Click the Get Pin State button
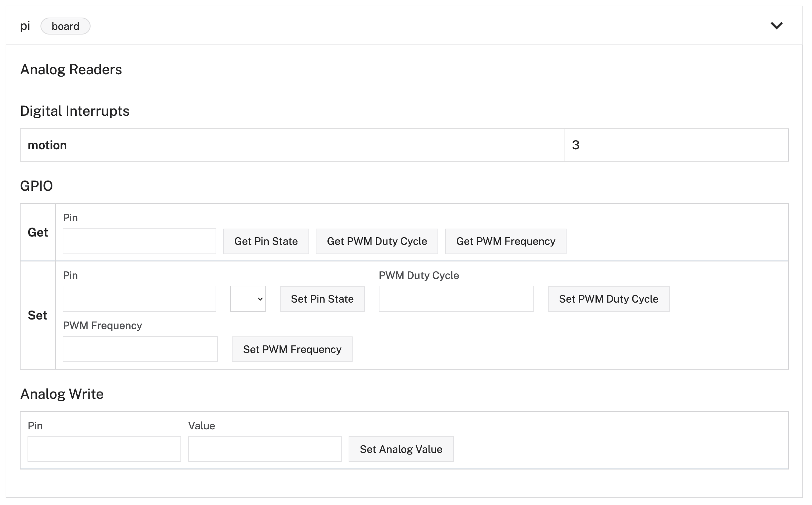Screen dimensions: 812x505 click(x=266, y=241)
